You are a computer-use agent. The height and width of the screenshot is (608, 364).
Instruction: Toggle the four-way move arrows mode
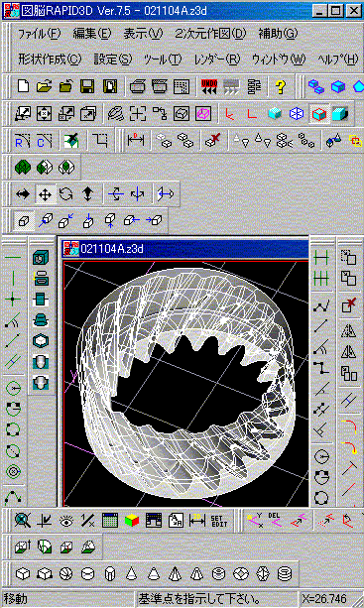click(x=45, y=193)
